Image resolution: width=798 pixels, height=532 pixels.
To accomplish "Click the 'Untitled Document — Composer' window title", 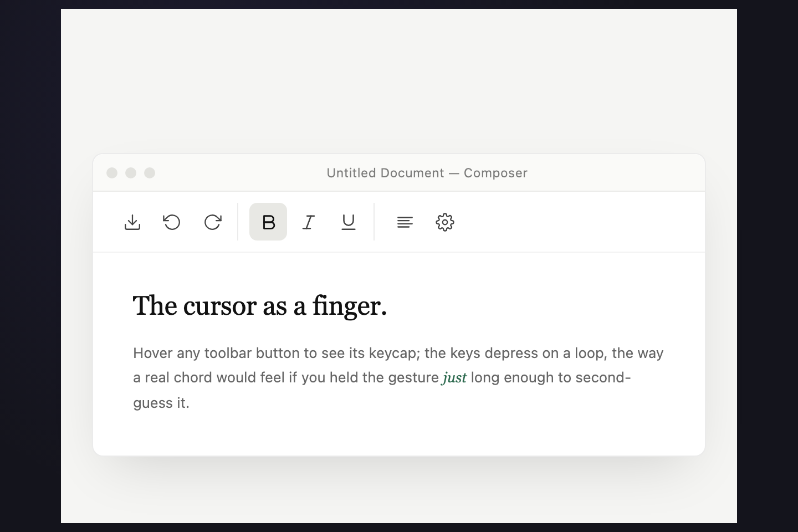I will [x=427, y=173].
